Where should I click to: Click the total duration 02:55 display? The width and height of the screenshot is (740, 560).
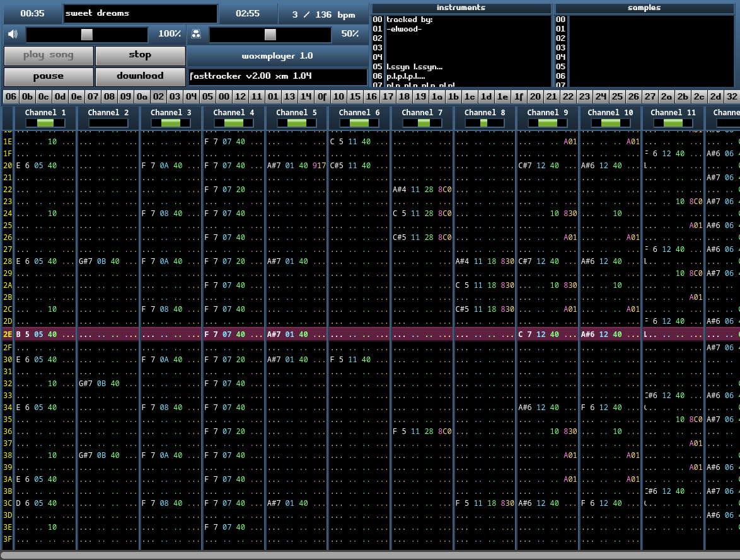[x=248, y=14]
